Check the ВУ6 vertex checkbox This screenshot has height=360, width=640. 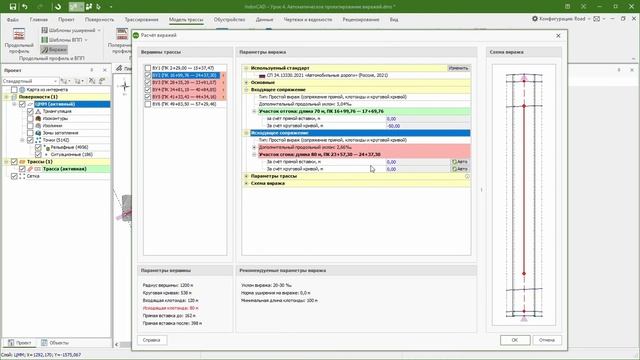pos(148,104)
